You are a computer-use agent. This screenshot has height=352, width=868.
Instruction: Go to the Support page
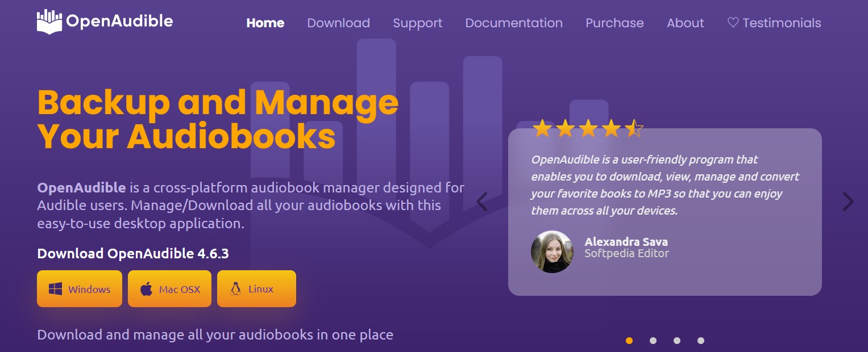[417, 23]
